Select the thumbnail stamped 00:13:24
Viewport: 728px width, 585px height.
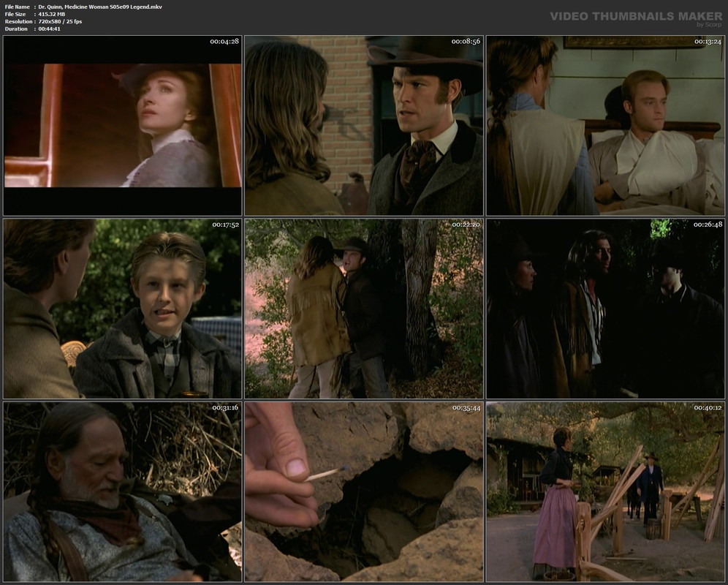(605, 126)
